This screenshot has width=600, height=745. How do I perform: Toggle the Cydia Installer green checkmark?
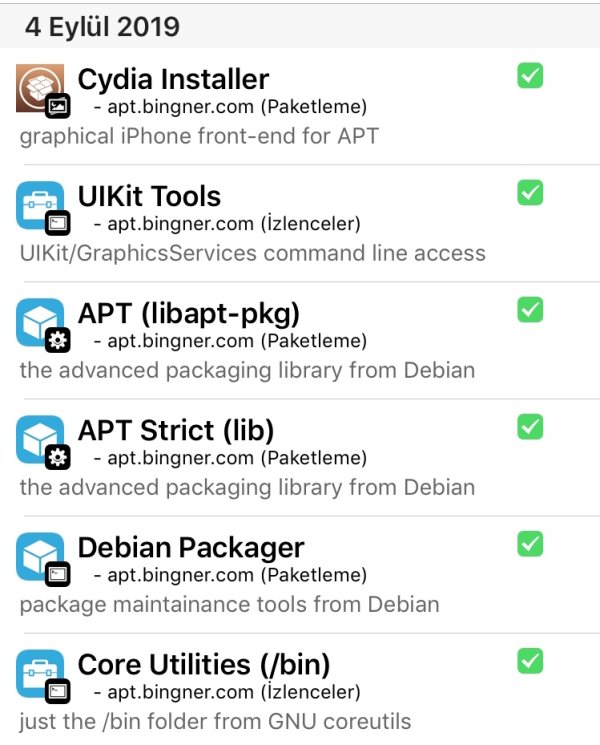coord(530,76)
